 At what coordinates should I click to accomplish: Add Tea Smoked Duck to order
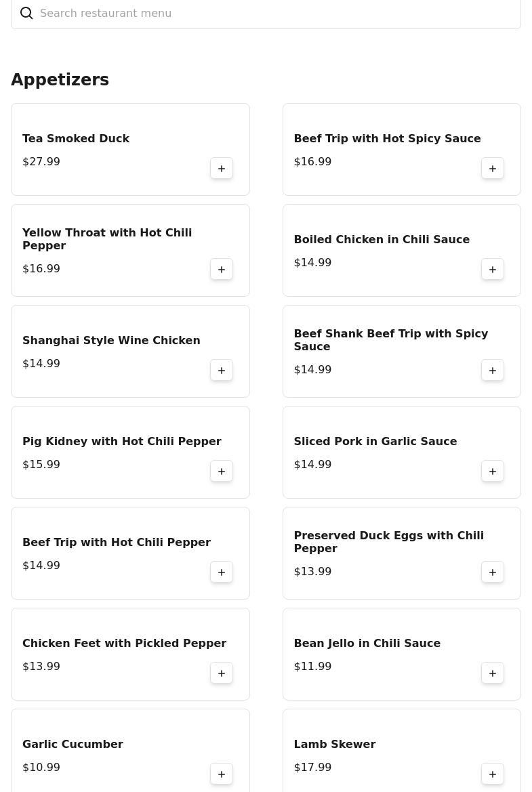(x=222, y=168)
